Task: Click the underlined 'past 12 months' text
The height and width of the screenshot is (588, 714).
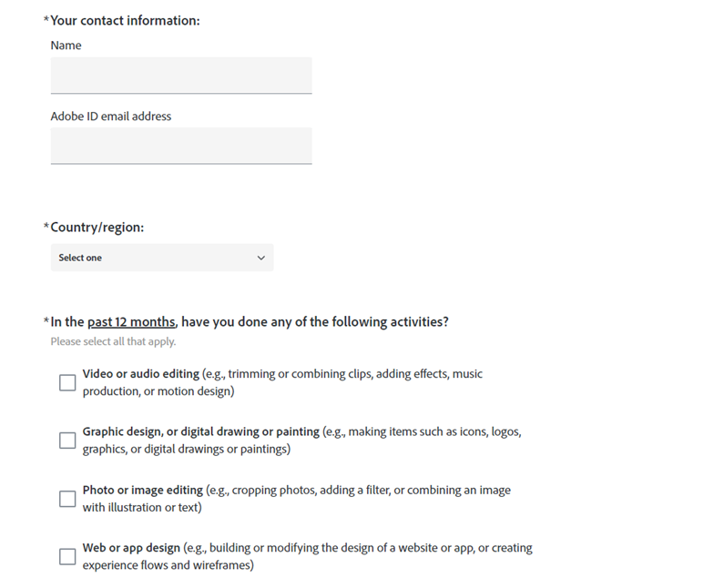Action: click(131, 322)
